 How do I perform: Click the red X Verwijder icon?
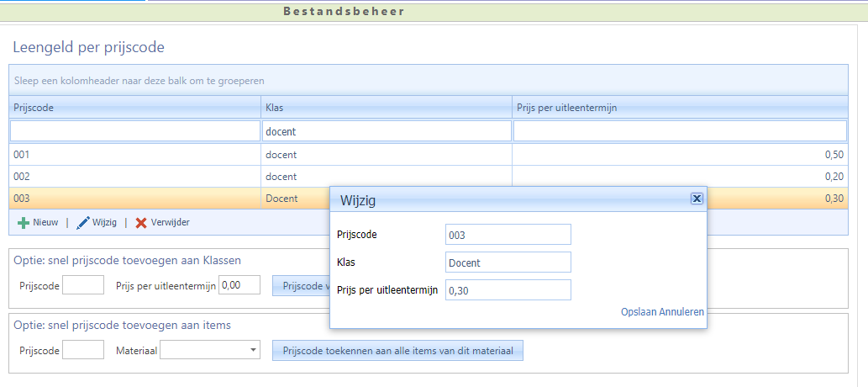[141, 223]
